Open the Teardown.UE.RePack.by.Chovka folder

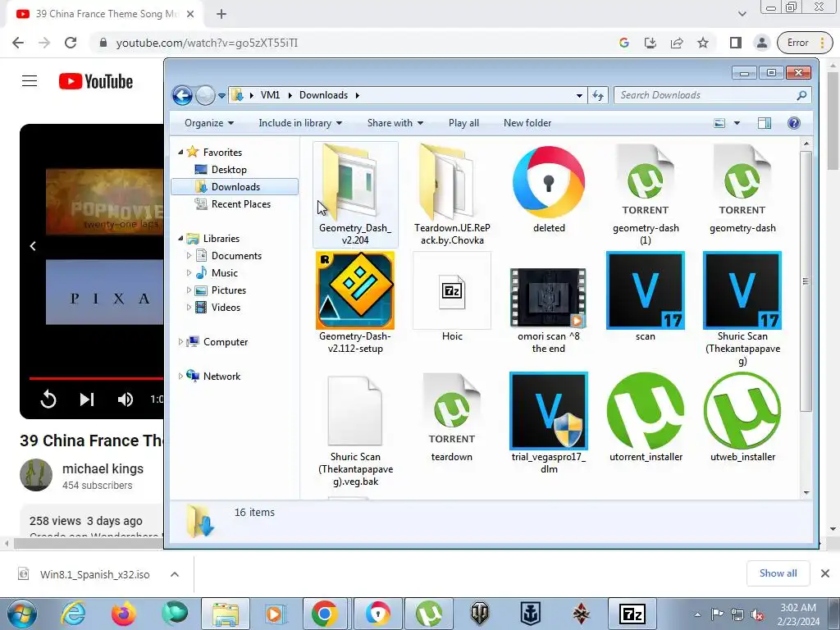[452, 194]
